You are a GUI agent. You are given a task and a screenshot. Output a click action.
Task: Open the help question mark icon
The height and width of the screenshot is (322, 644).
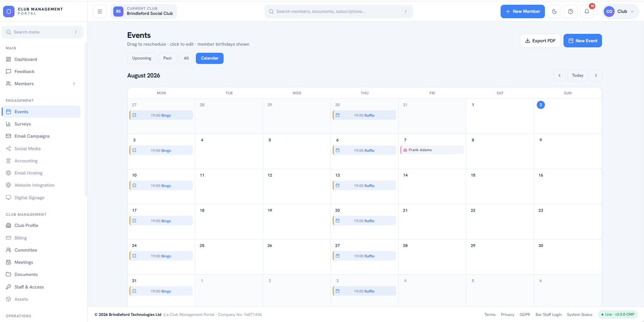coord(571,11)
